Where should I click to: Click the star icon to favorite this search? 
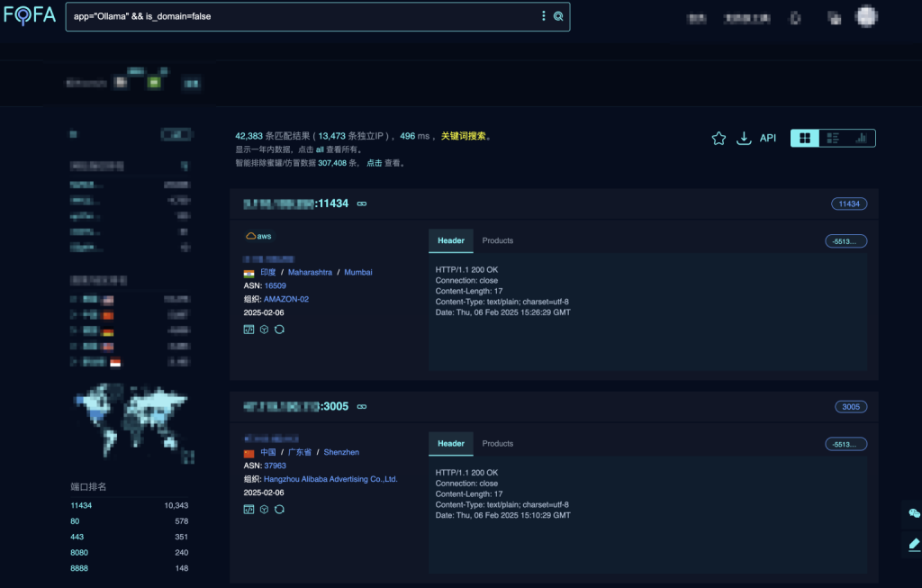pos(718,138)
